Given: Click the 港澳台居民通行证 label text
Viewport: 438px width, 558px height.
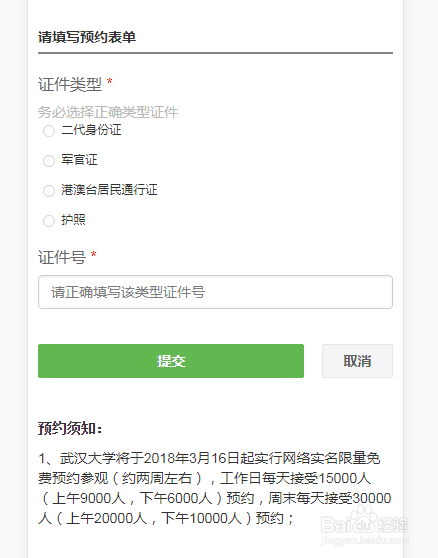Looking at the screenshot, I should (x=109, y=190).
